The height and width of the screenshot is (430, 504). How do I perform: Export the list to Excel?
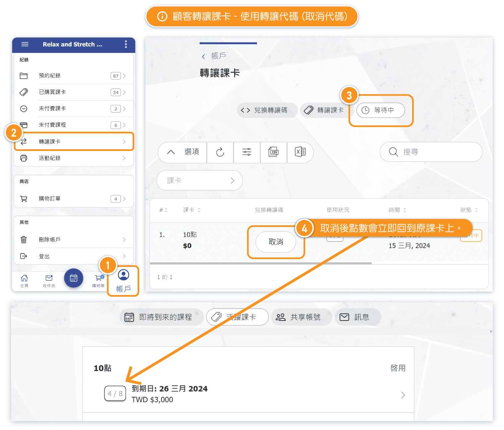[x=300, y=152]
